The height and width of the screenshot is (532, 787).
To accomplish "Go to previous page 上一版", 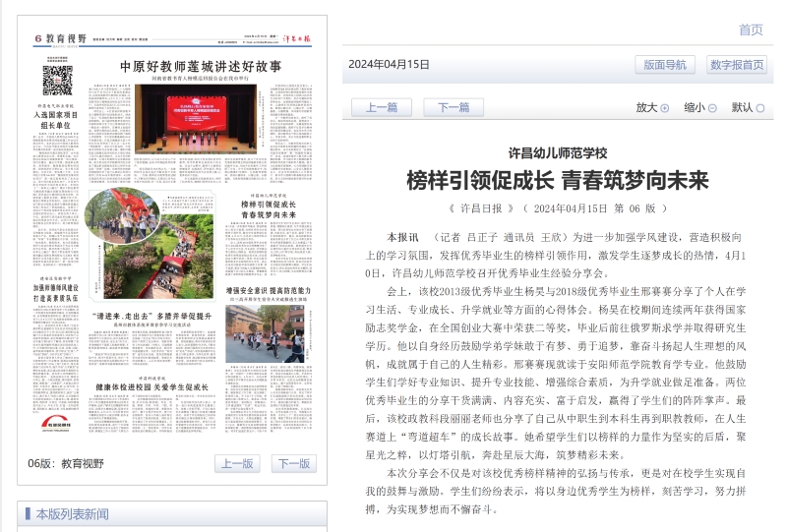I will (237, 464).
